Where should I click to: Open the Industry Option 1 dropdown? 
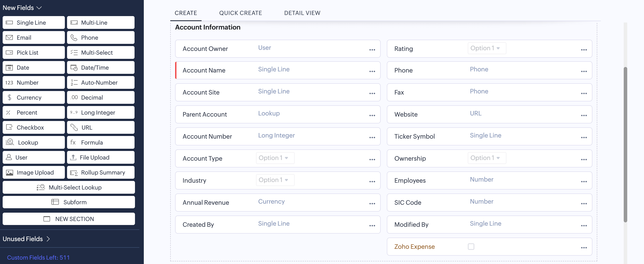(x=275, y=180)
